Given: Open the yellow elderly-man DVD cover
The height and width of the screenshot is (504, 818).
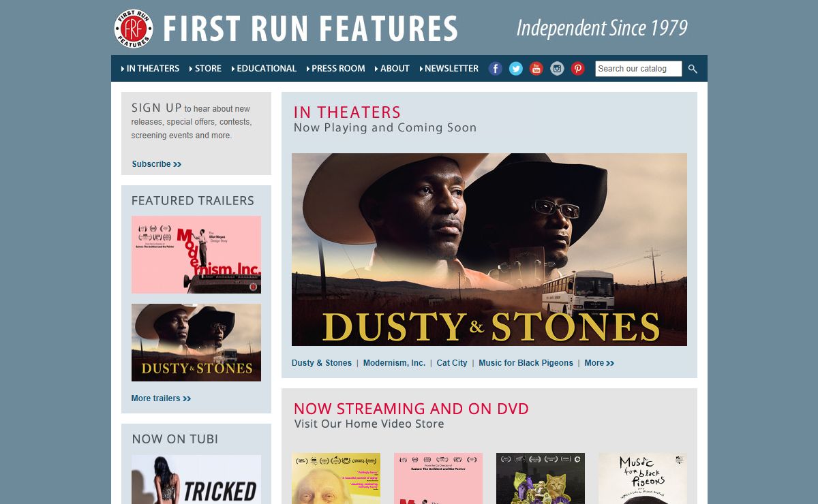Looking at the screenshot, I should point(336,478).
